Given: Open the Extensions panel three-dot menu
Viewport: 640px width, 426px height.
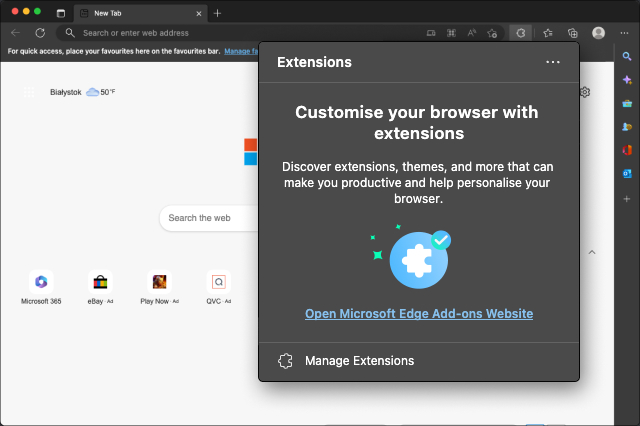Looking at the screenshot, I should 553,62.
